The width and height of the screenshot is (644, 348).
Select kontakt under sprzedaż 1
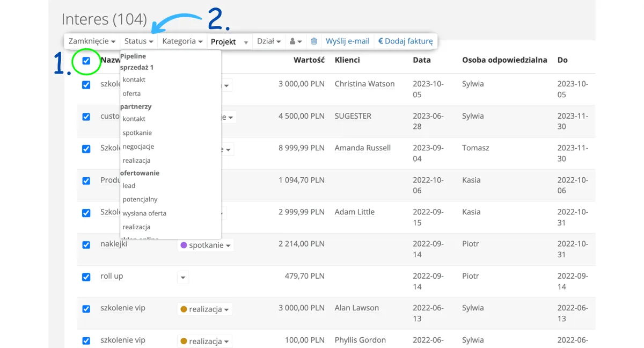click(x=134, y=79)
